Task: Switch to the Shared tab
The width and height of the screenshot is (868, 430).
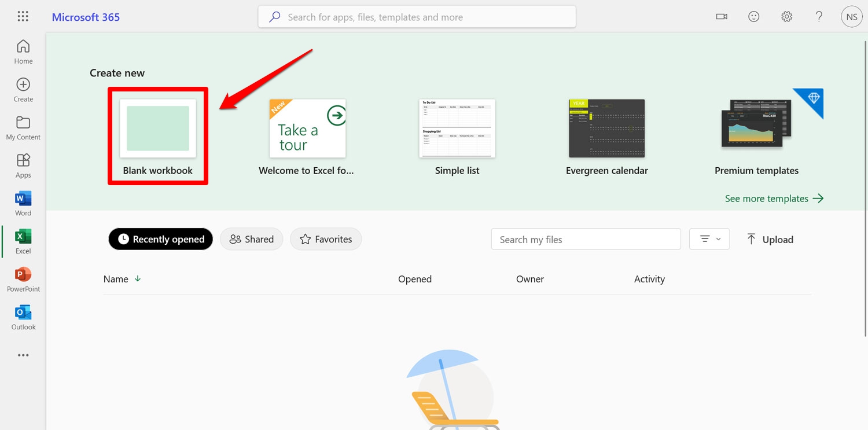Action: [251, 239]
